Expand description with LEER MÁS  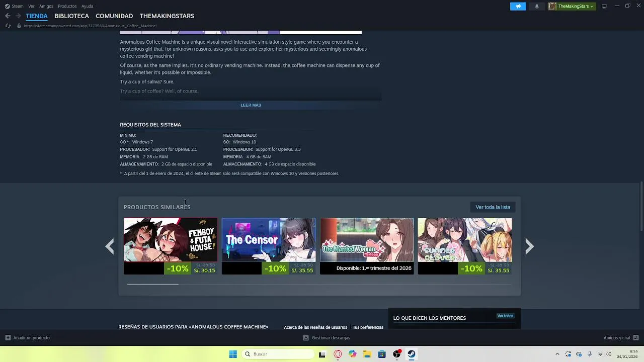pyautogui.click(x=251, y=105)
